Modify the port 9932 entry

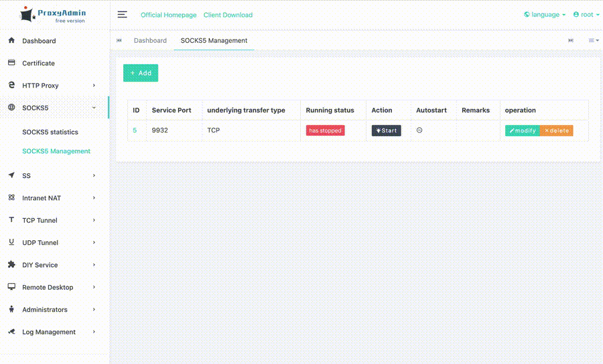[522, 130]
